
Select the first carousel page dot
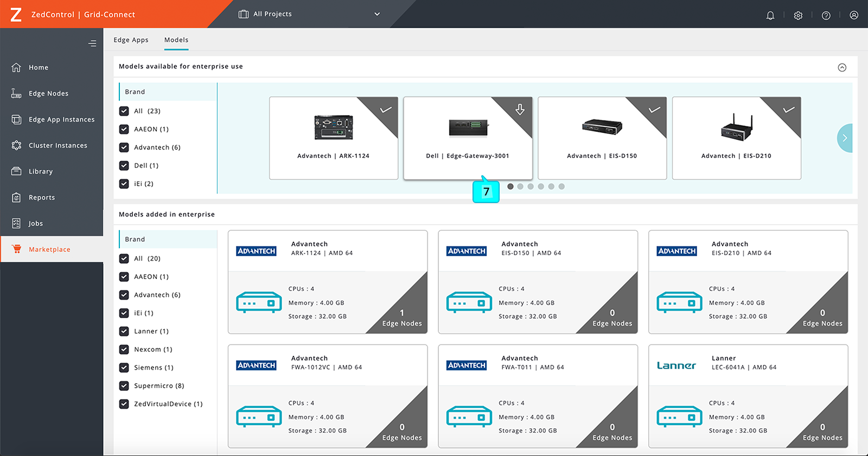pos(510,186)
